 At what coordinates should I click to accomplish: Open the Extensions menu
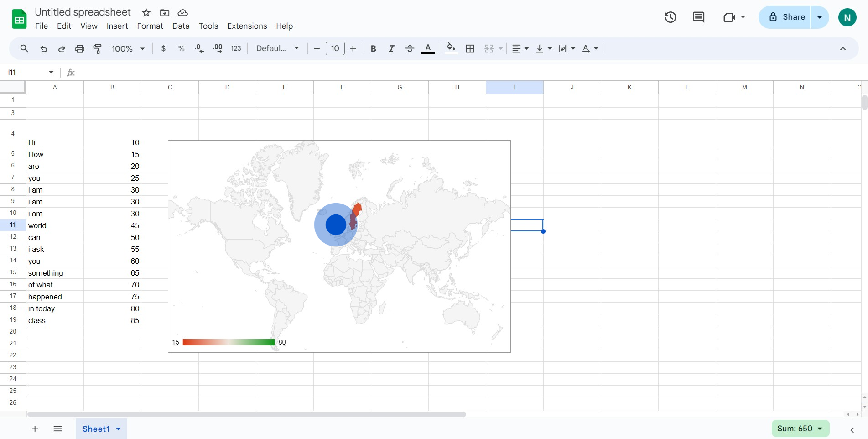247,26
